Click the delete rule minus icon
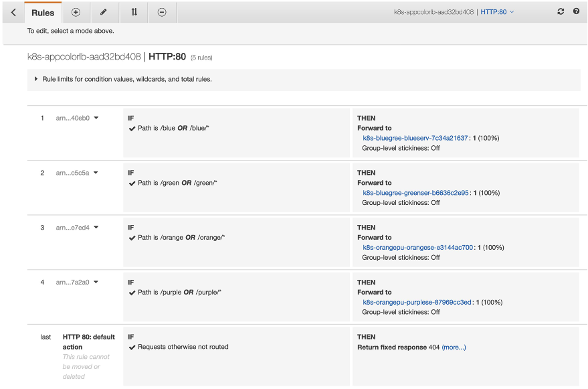This screenshot has height=389, width=588. (x=161, y=12)
